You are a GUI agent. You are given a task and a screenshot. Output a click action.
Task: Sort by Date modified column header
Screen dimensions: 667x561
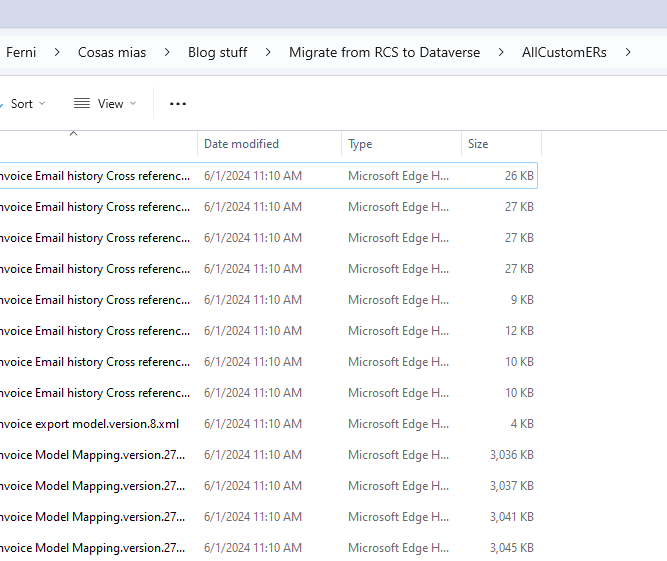tap(242, 144)
